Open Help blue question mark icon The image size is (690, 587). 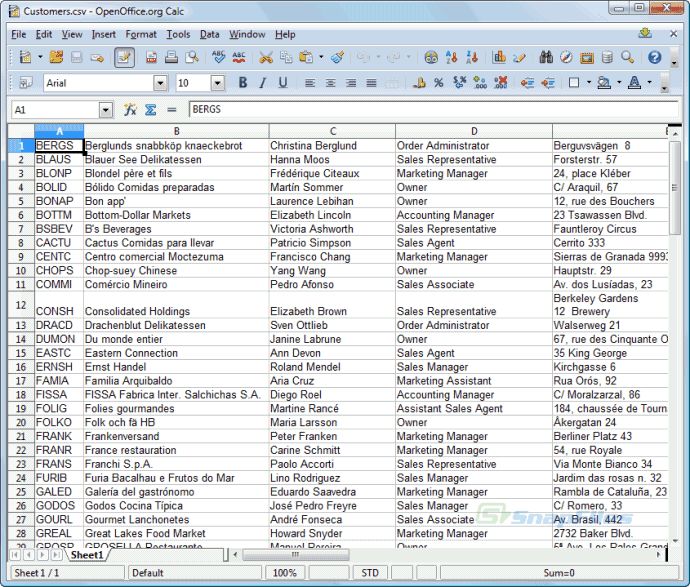click(654, 57)
